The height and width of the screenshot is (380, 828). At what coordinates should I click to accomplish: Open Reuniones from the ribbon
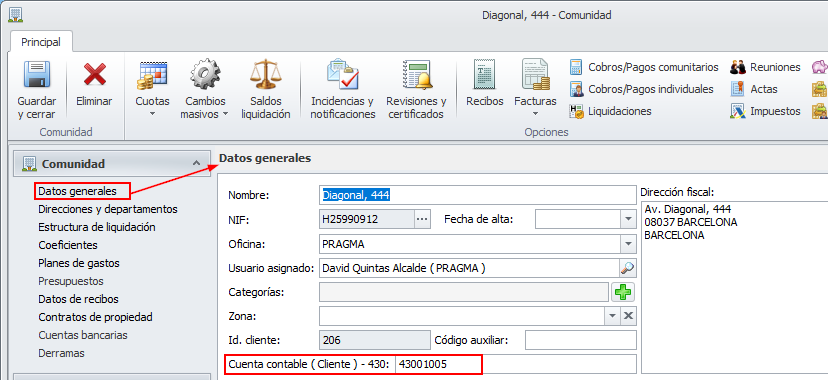pos(765,67)
